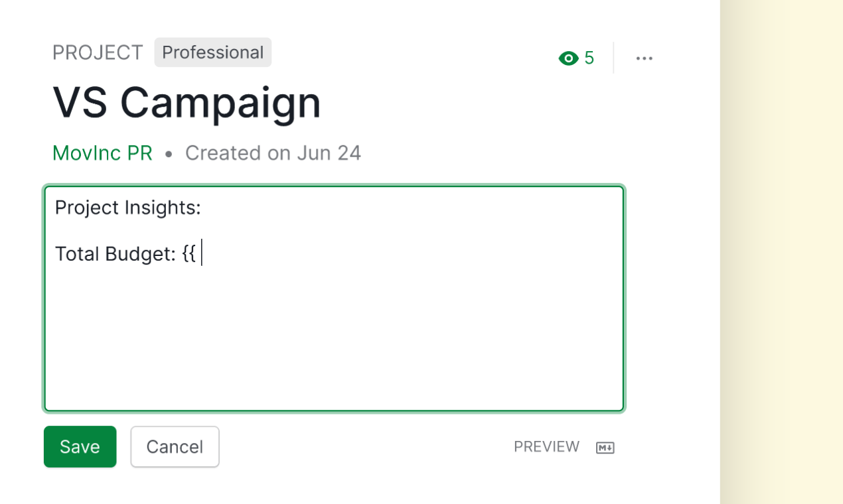The height and width of the screenshot is (504, 843).
Task: Toggle the PREVIEW mode for description
Action: point(546,447)
